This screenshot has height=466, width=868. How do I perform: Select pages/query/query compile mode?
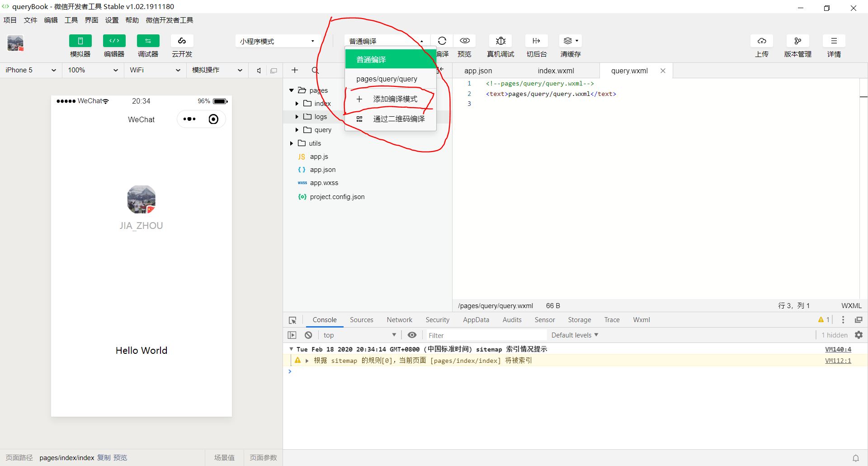tap(391, 79)
